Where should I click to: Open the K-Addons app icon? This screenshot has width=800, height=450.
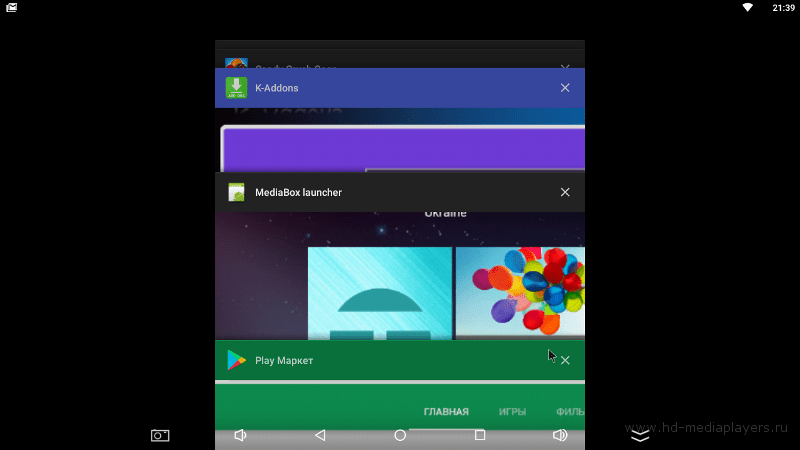[236, 88]
